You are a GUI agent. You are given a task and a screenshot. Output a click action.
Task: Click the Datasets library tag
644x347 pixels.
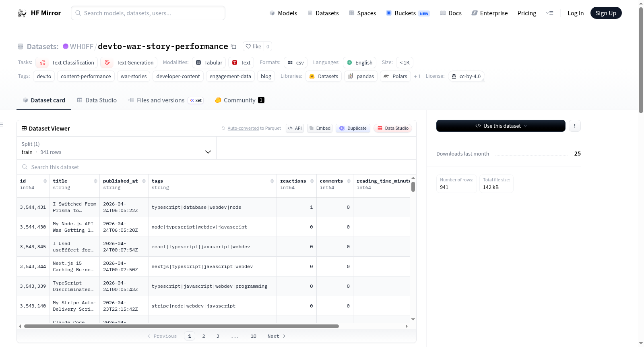(324, 76)
